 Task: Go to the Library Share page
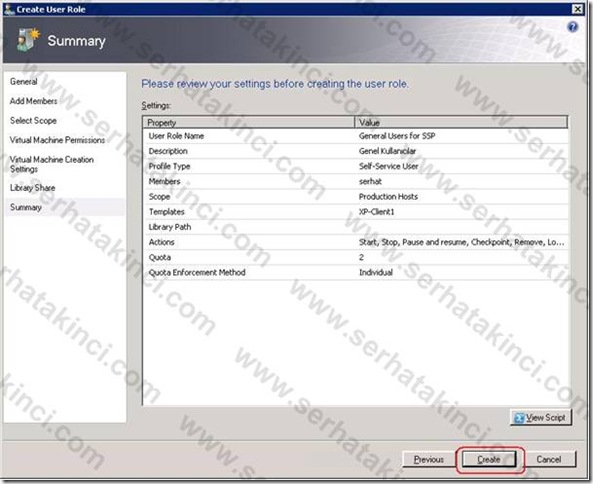(33, 188)
